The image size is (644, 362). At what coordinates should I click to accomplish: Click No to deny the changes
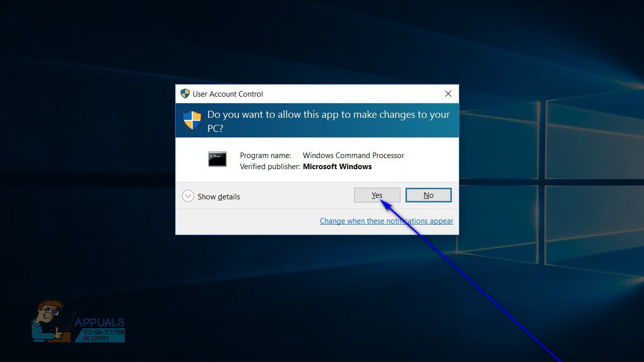(429, 195)
